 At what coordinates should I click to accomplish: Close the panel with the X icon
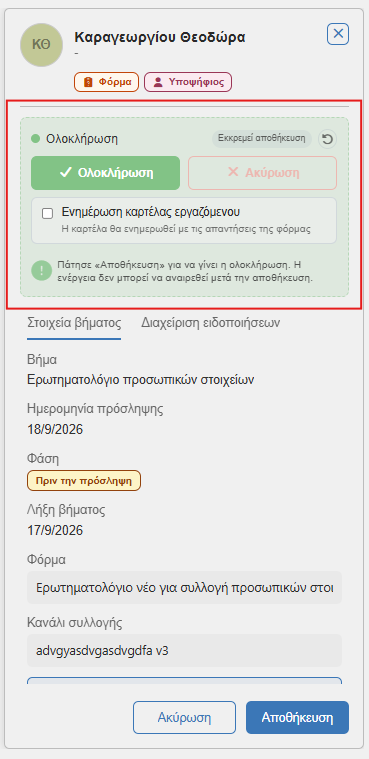tap(338, 34)
